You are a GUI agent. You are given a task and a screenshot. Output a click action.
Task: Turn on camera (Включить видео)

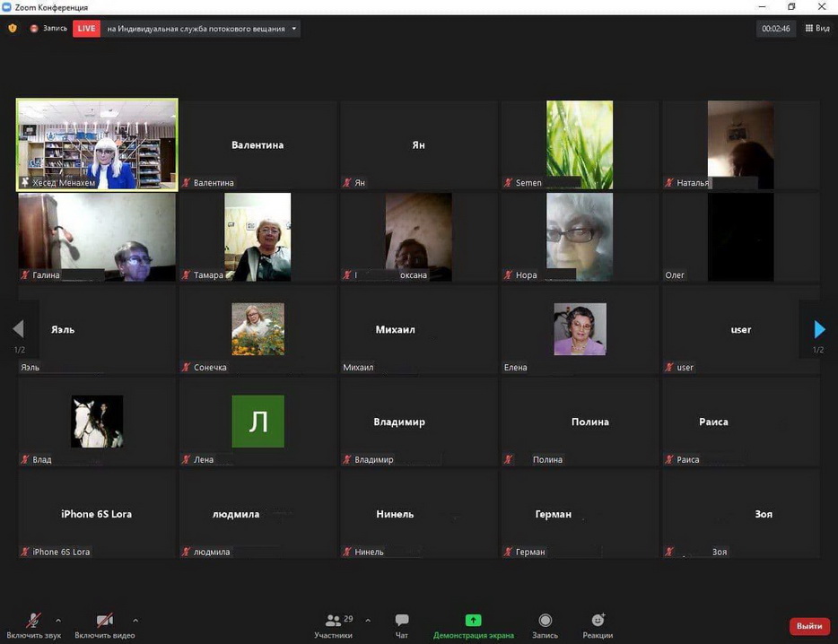click(x=105, y=625)
